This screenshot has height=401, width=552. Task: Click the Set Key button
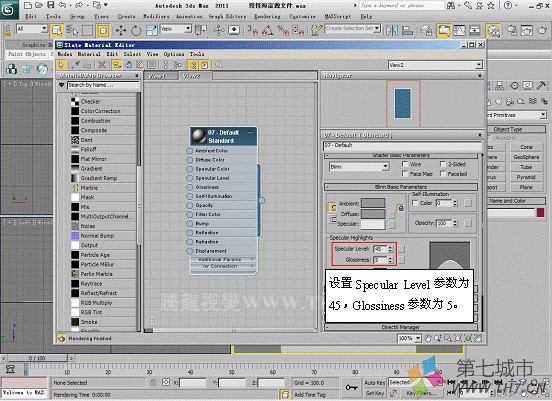pyautogui.click(x=375, y=393)
